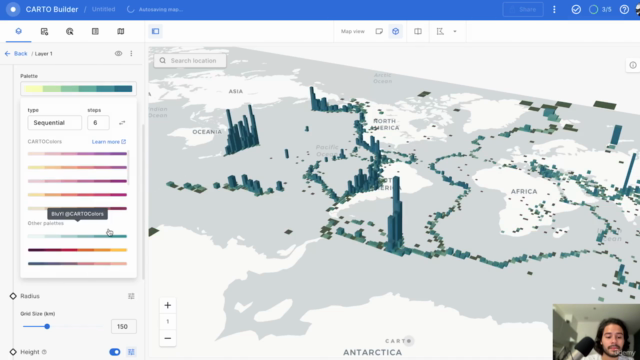Rename the Untitled map title
The width and height of the screenshot is (640, 360).
[x=103, y=9]
